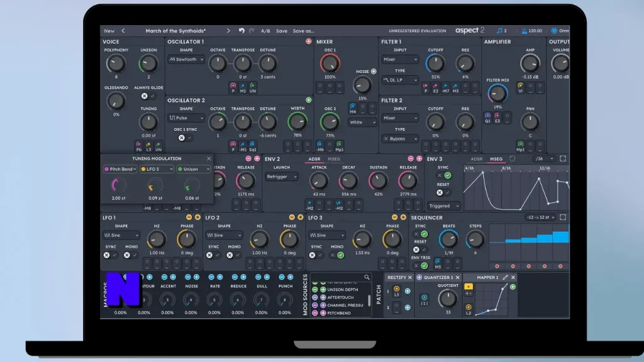This screenshot has height=362, width=644.
Task: Click the music note voices icon
Action: point(499,31)
